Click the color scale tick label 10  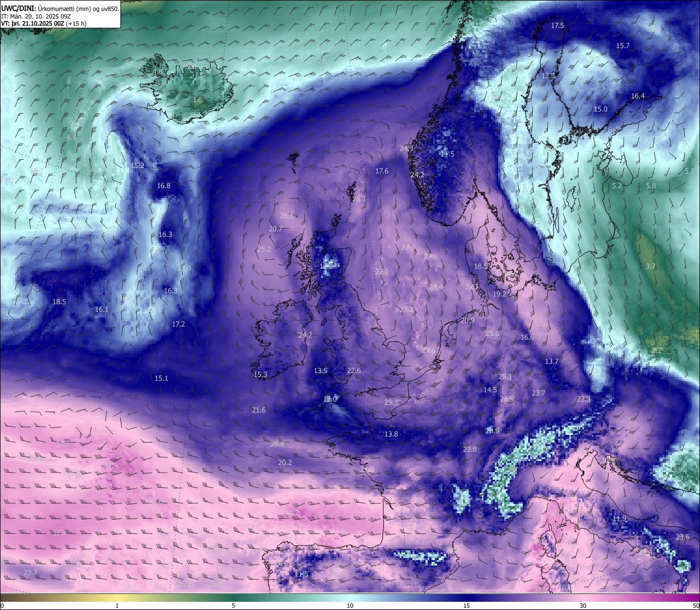pos(350,605)
